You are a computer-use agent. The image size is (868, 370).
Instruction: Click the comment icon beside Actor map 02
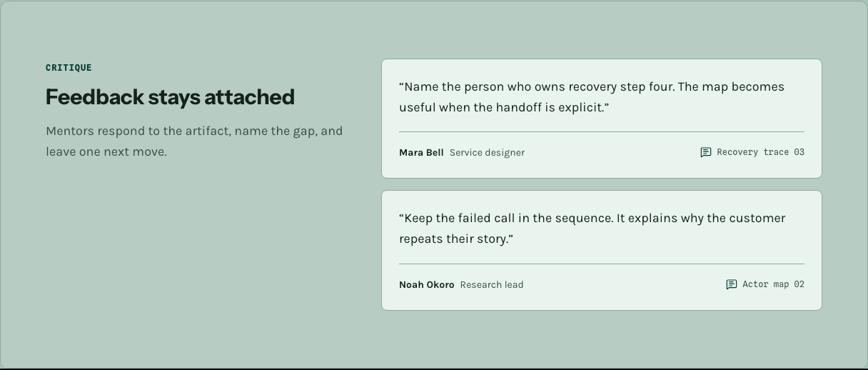731,284
